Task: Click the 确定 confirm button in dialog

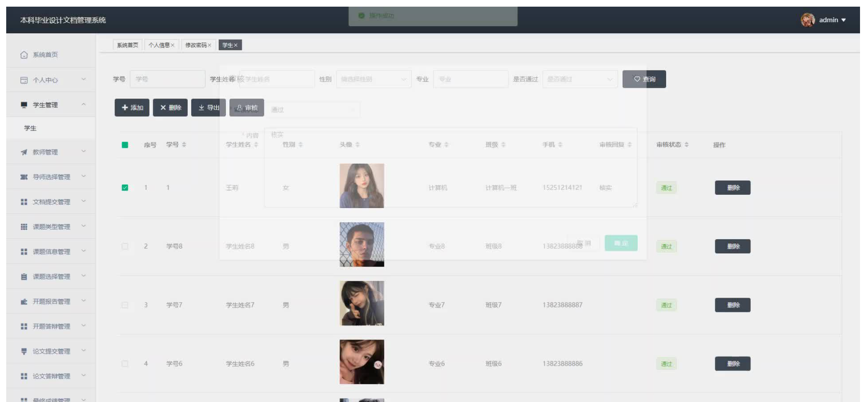Action: pos(621,243)
